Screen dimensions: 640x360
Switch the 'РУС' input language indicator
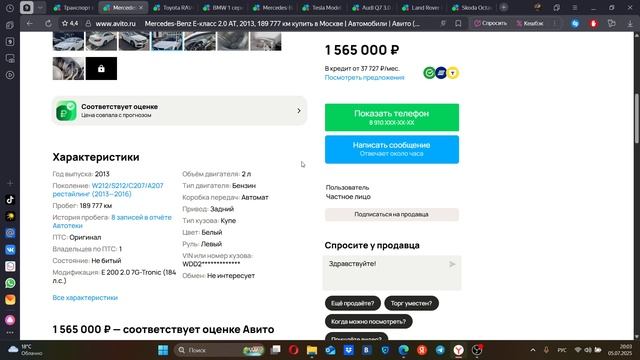(x=562, y=350)
